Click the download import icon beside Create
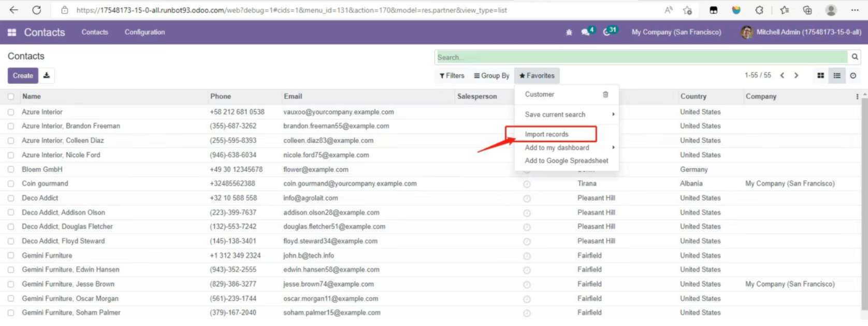The height and width of the screenshot is (326, 868). tap(47, 76)
